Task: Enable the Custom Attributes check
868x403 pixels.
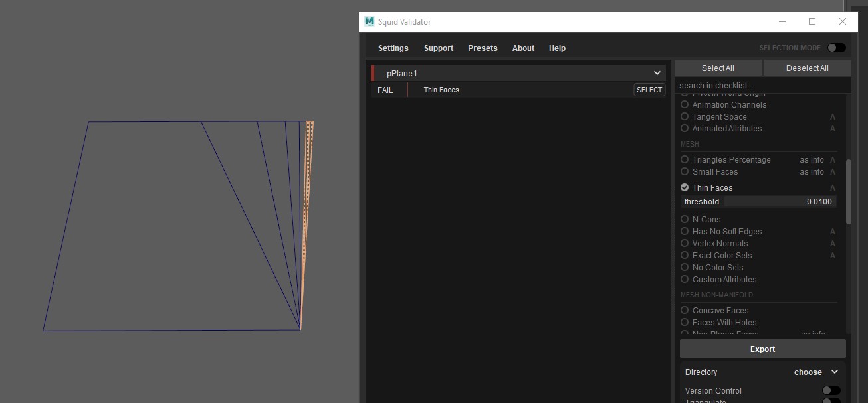Action: pos(685,279)
